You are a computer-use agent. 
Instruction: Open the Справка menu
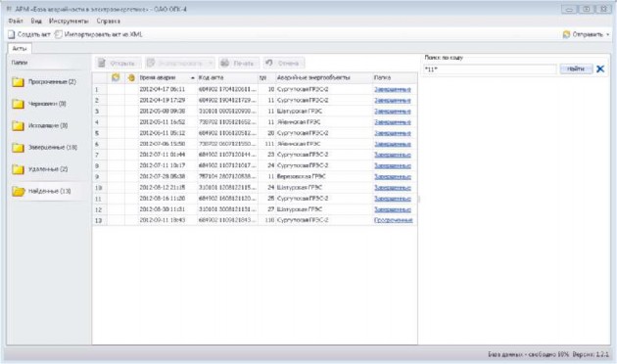(x=108, y=21)
